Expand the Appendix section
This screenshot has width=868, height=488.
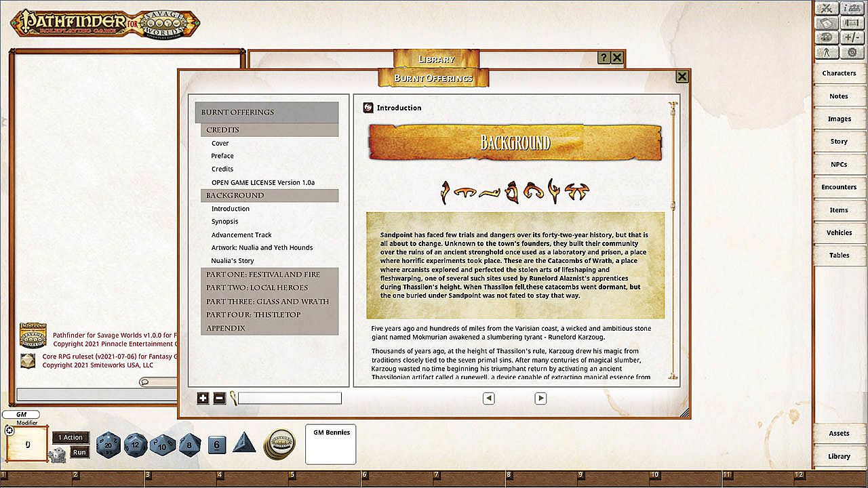[x=270, y=328]
